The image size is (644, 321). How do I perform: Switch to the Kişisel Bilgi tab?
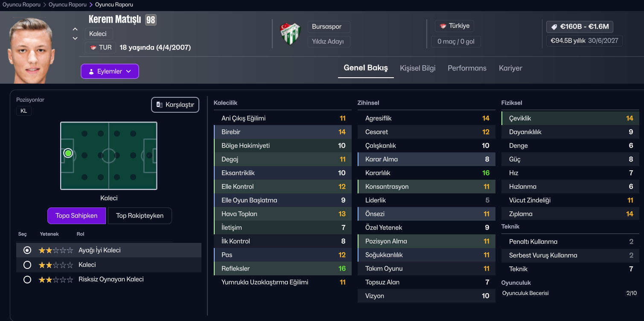pos(417,68)
